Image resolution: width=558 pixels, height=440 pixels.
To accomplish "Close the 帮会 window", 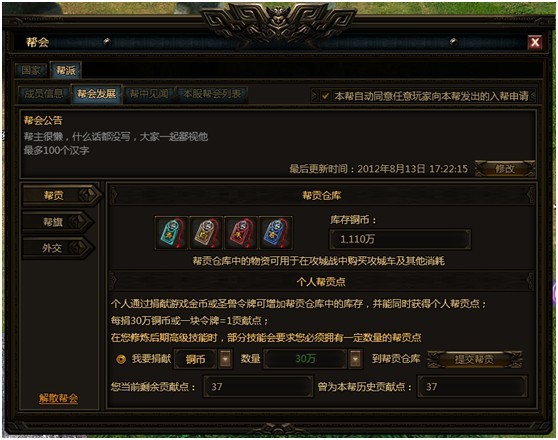I will (535, 42).
